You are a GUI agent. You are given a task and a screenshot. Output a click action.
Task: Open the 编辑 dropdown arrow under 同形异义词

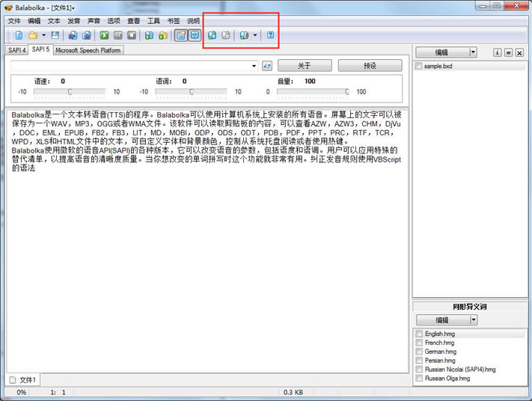(472, 320)
